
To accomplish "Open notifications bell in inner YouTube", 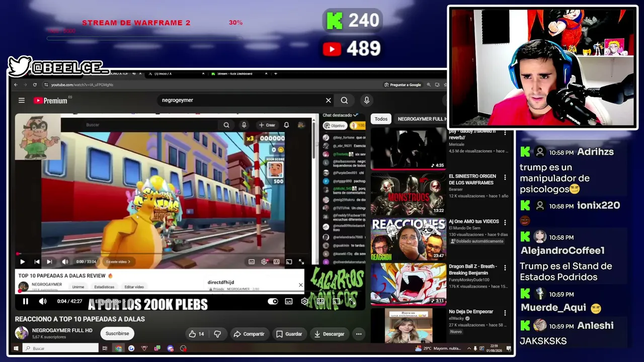I will click(286, 125).
